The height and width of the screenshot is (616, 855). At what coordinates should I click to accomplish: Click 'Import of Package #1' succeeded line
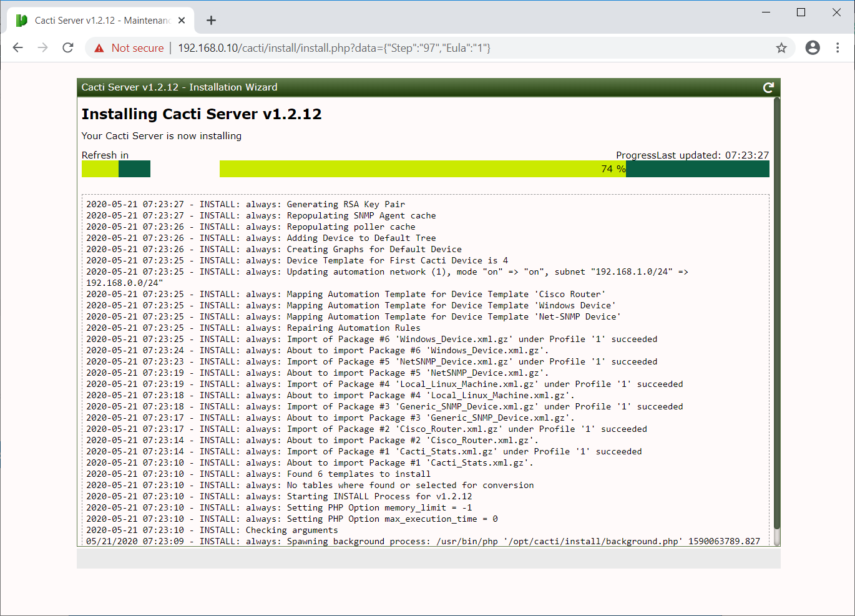364,452
